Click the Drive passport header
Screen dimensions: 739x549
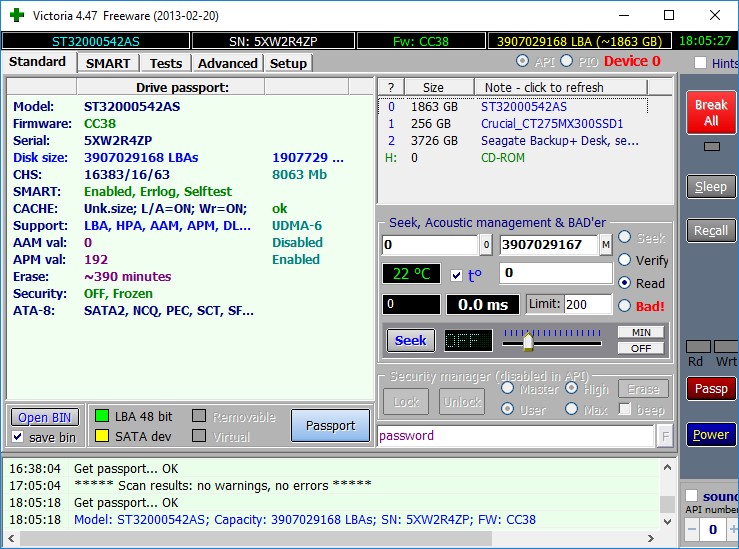tap(171, 87)
